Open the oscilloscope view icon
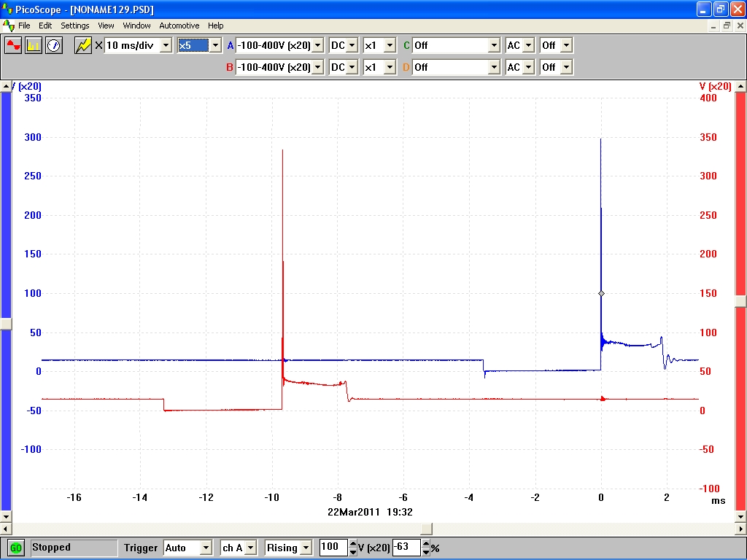The height and width of the screenshot is (560, 747). pos(14,45)
